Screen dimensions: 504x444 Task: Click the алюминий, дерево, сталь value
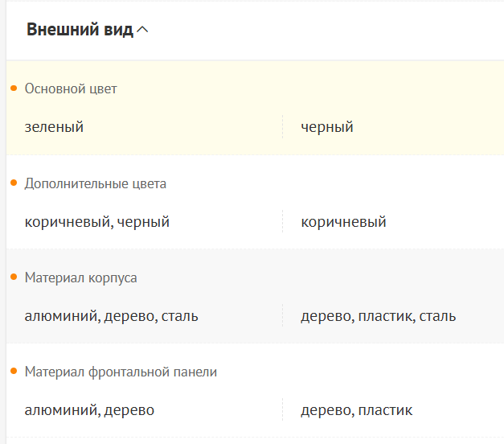[112, 316]
